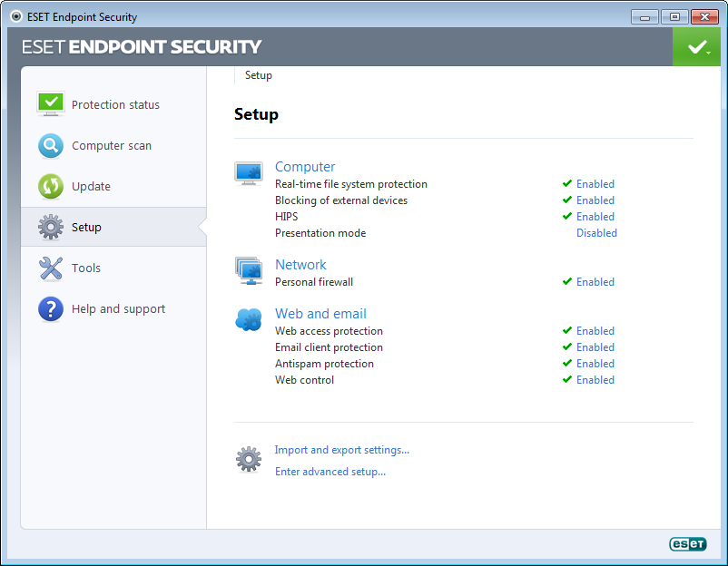Viewport: 728px width, 566px height.
Task: Open Tools wrench and screwdriver icon
Action: point(51,268)
